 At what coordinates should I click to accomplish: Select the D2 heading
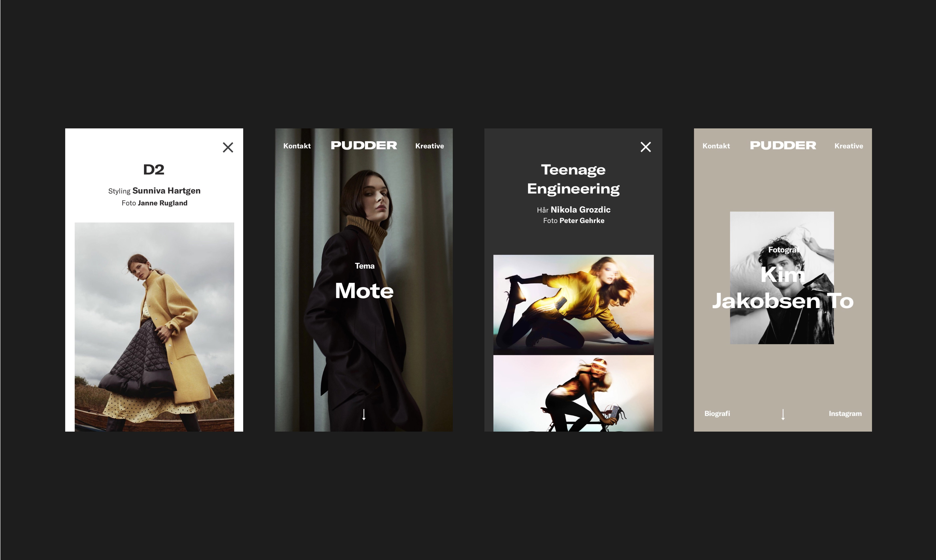click(154, 169)
